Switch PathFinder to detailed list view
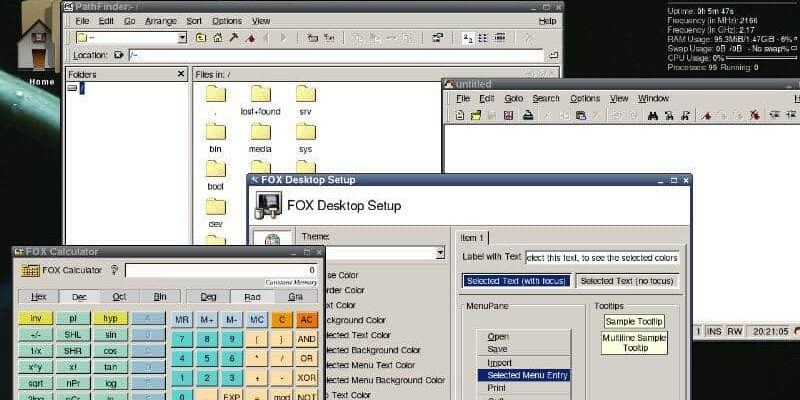Image resolution: width=800 pixels, height=400 pixels. pyautogui.click(x=499, y=38)
